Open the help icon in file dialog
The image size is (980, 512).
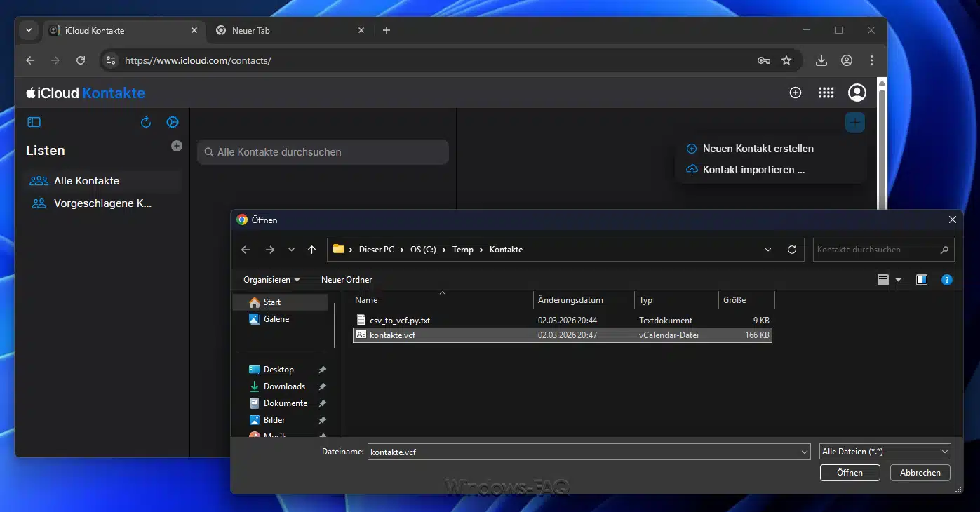pos(946,280)
